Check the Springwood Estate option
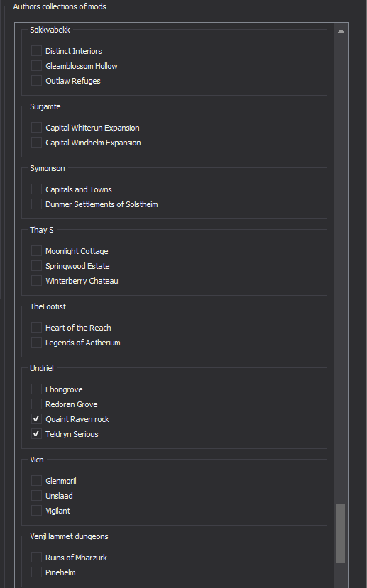 pos(36,266)
